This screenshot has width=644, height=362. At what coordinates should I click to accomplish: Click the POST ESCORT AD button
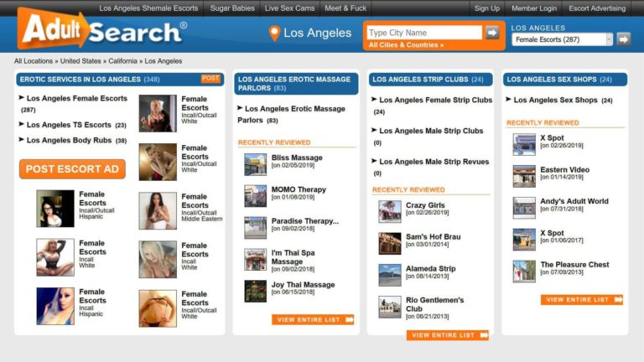point(72,169)
